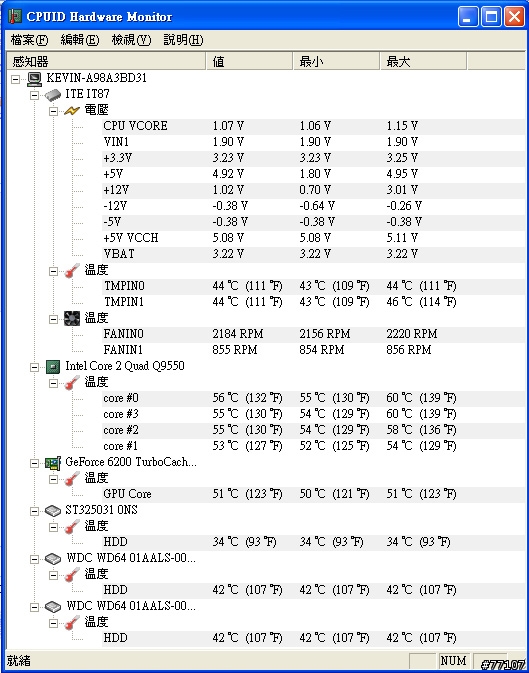Screen dimensions: 529x673
Task: Collapse the first WDC WD64 drive node
Action: click(34, 559)
